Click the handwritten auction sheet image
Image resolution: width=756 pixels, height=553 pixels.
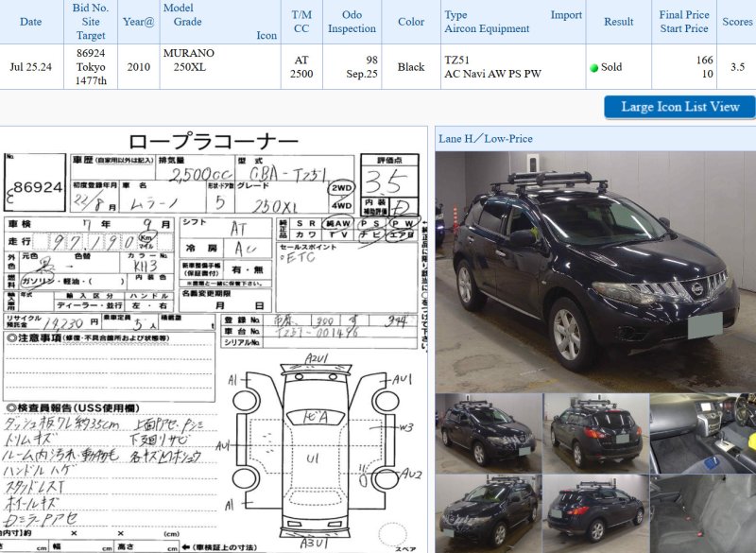214,340
